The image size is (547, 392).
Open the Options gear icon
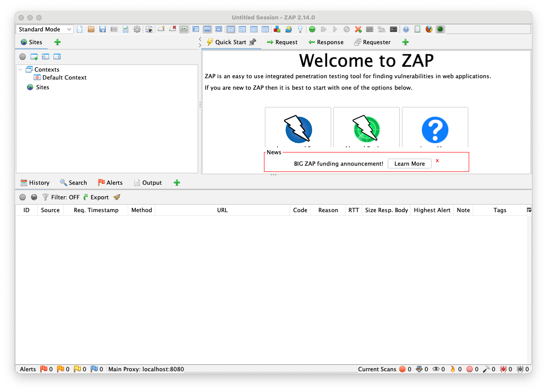[x=137, y=30]
